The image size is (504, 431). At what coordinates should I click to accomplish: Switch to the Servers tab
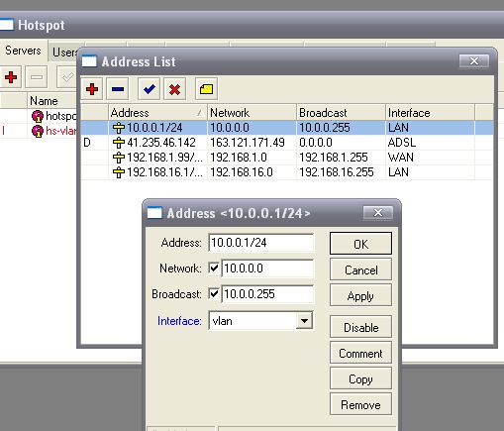(23, 51)
